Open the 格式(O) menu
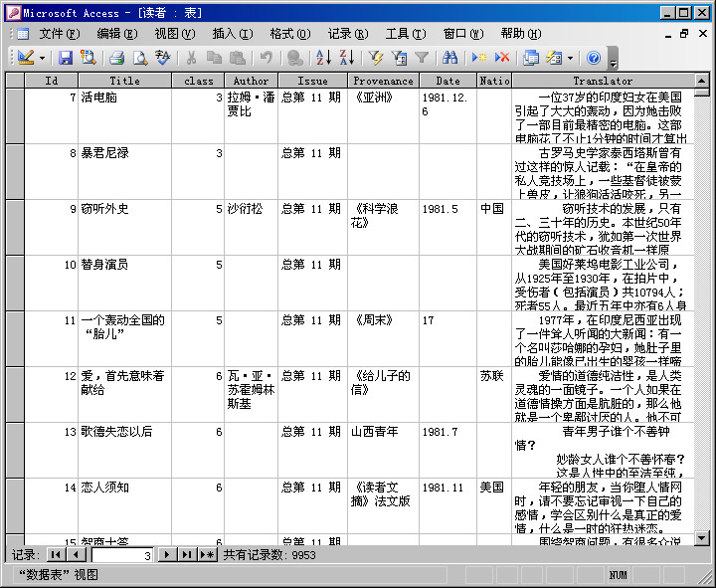Viewport: 716px width, 588px height. [289, 34]
